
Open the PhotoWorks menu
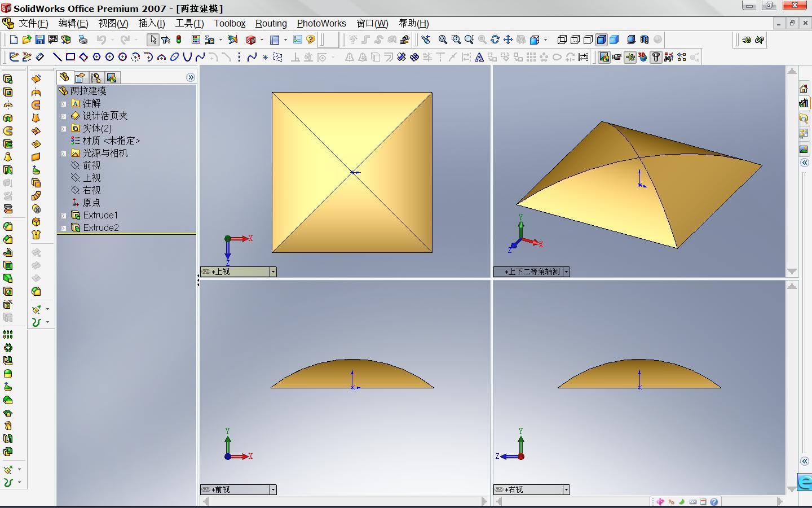click(x=321, y=23)
